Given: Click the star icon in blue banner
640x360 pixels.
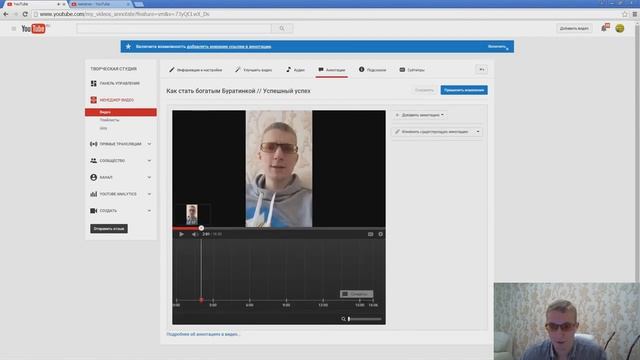Looking at the screenshot, I should tap(128, 47).
